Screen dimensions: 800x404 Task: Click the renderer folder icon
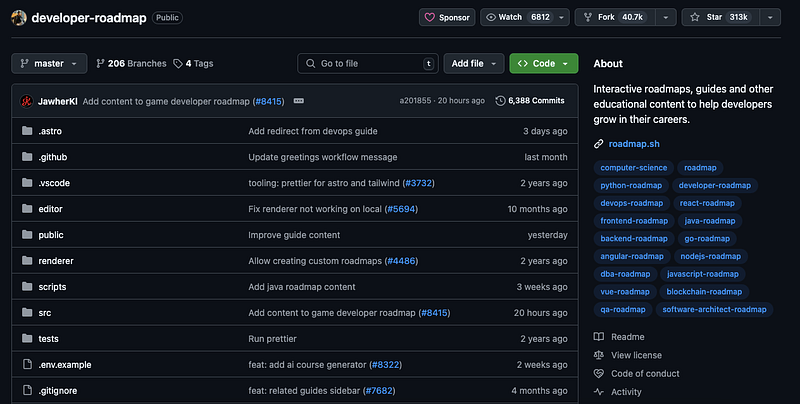(27, 261)
